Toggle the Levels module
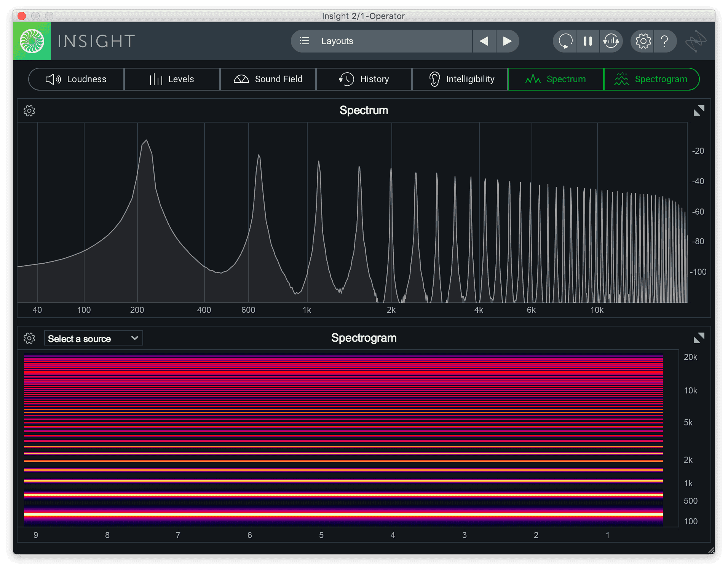Screen dimensions: 728x570 click(x=172, y=79)
